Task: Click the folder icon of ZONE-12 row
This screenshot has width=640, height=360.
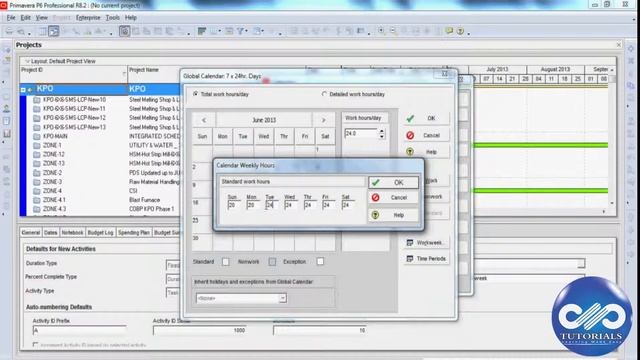Action: (37, 154)
